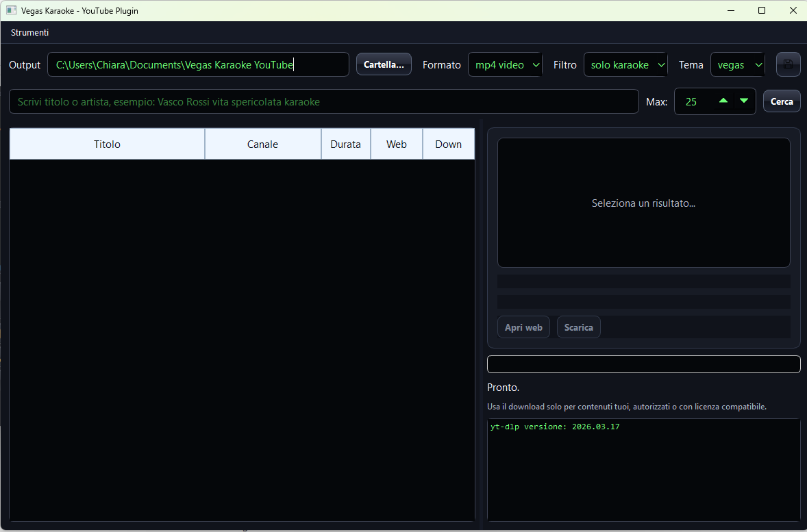
Task: Click the Down column header
Action: pyautogui.click(x=448, y=144)
